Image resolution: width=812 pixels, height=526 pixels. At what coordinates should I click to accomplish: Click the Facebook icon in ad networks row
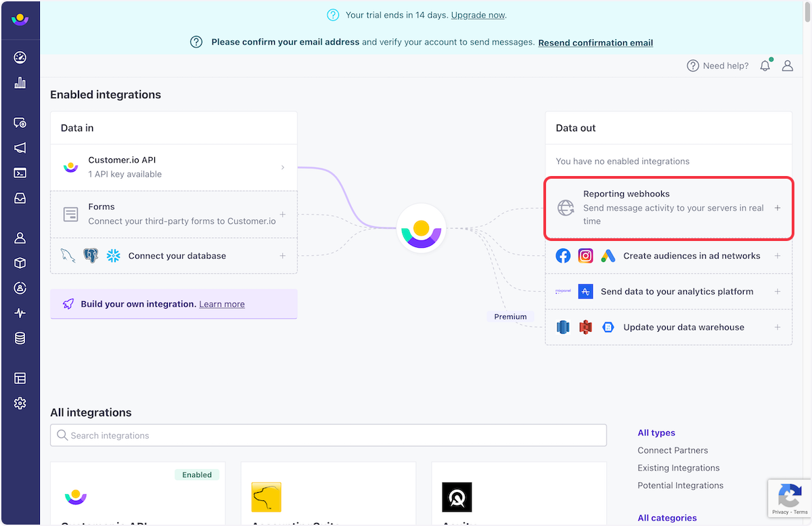coord(563,256)
